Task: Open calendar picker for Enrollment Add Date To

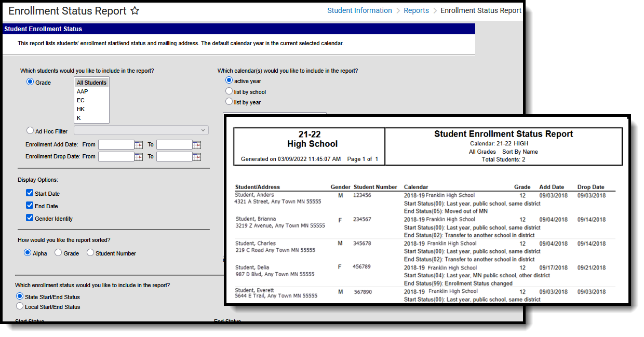Action: (x=197, y=145)
